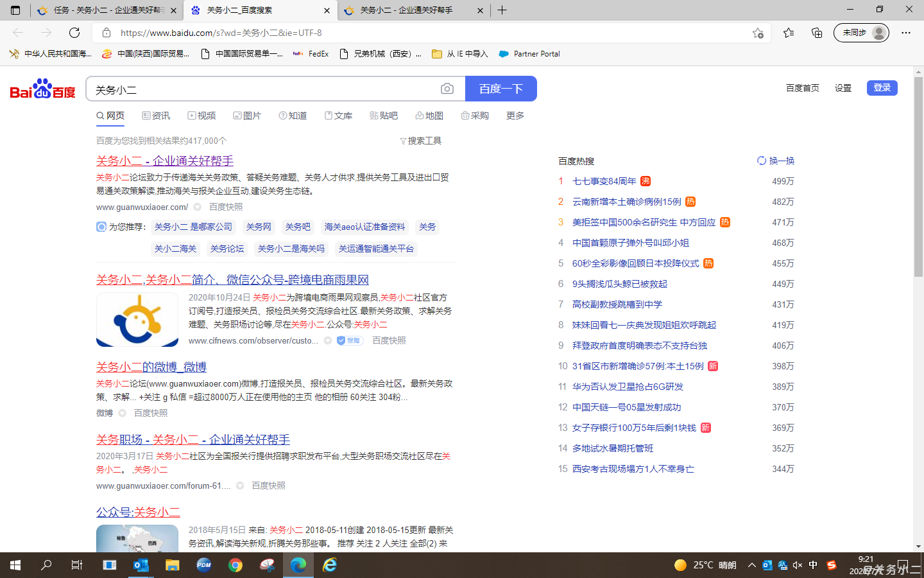The height and width of the screenshot is (578, 924).
Task: Close the 关务小二_百度搜索 tab
Action: coord(327,10)
